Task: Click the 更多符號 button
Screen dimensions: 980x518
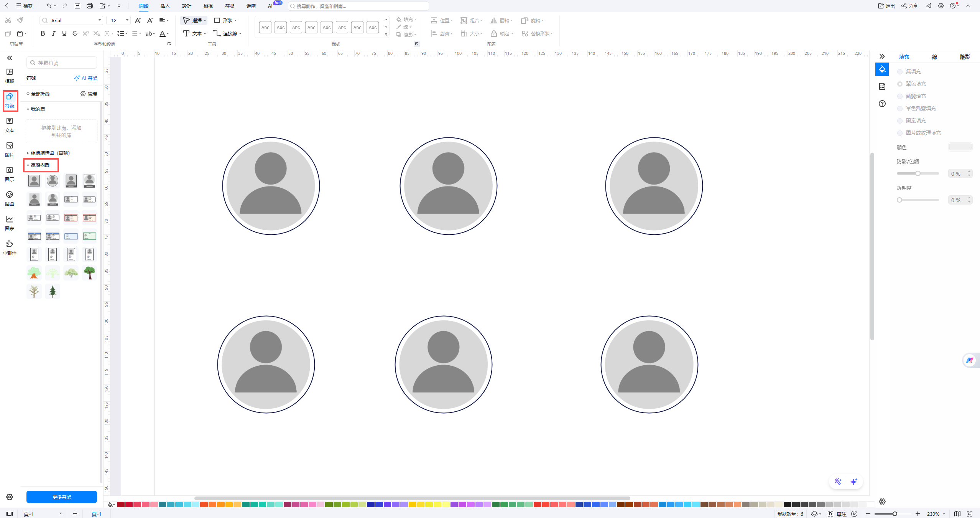Action: [x=61, y=497]
